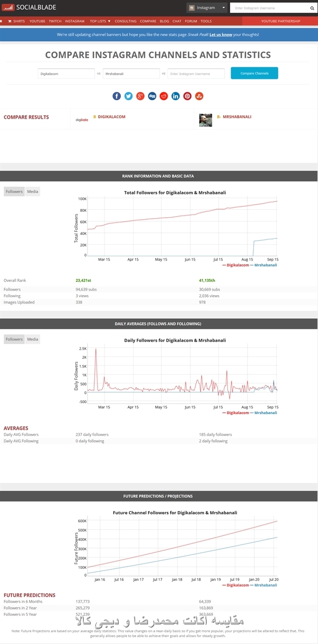Click the third empty username field
318x644 pixels.
pyautogui.click(x=196, y=74)
